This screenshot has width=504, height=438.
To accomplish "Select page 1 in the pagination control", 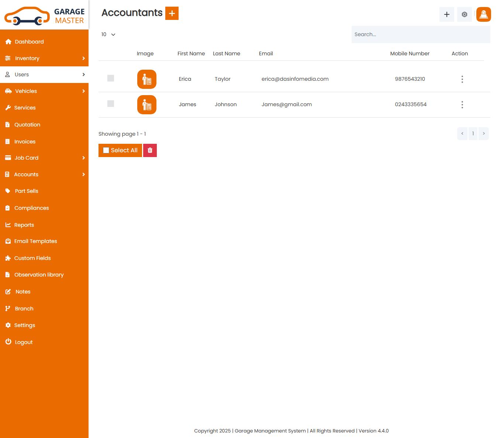I will point(473,133).
